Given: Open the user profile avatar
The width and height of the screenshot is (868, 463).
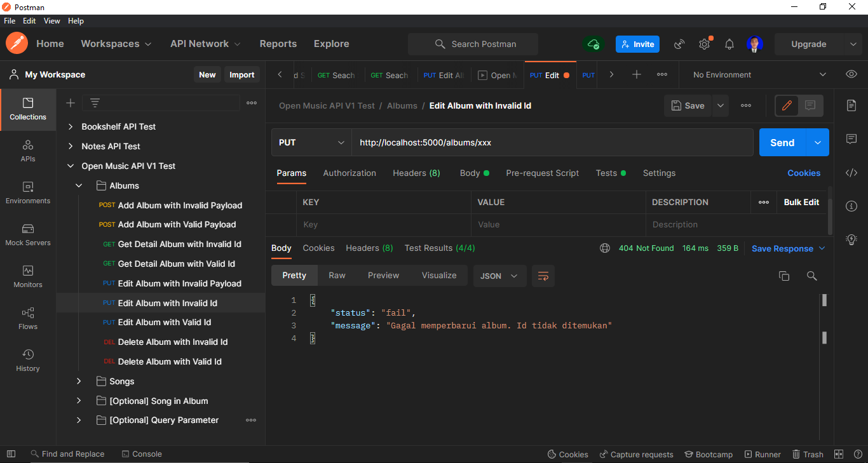Looking at the screenshot, I should tap(755, 44).
